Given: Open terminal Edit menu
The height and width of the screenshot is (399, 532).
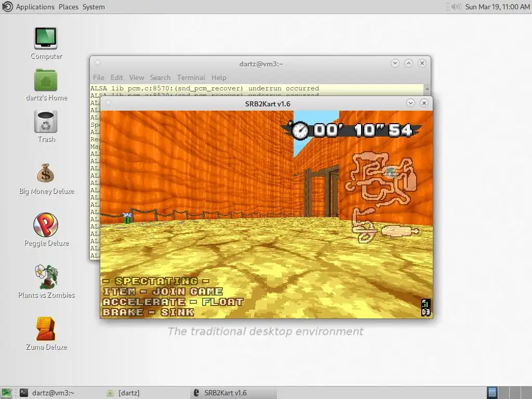Looking at the screenshot, I should tap(117, 78).
